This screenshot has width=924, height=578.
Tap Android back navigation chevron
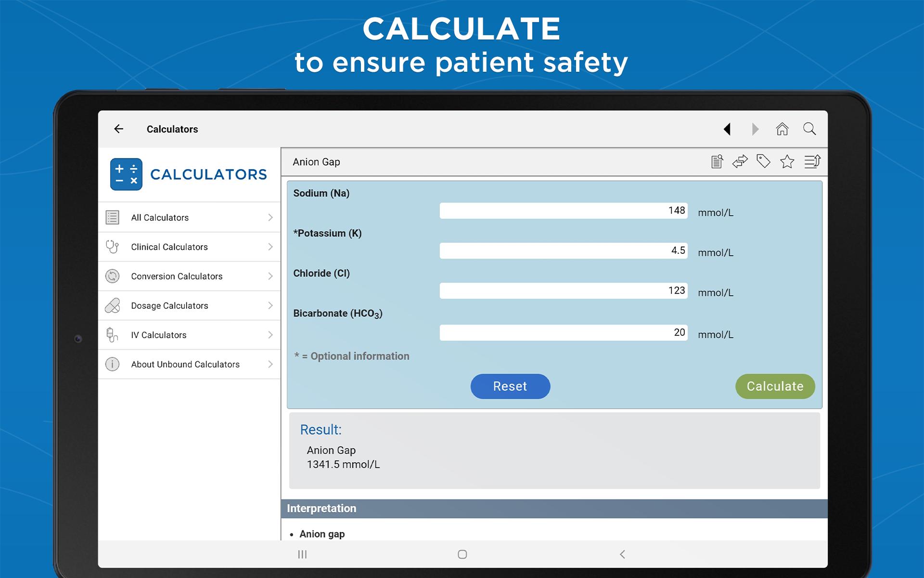(622, 554)
